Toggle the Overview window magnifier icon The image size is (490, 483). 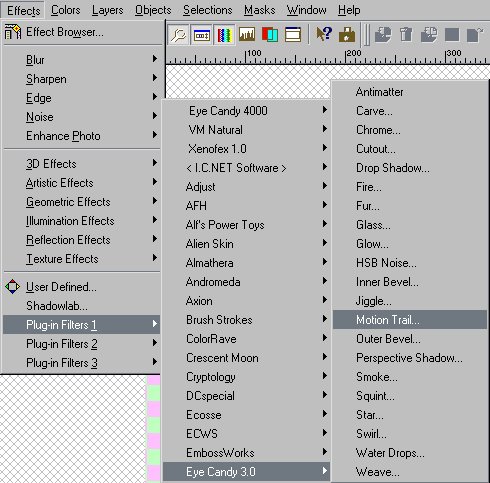coord(179,35)
